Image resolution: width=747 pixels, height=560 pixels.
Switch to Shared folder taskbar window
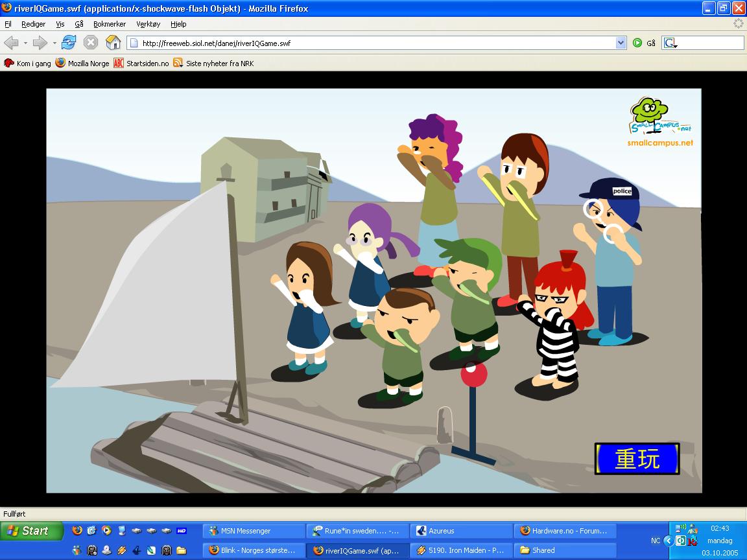[x=565, y=550]
